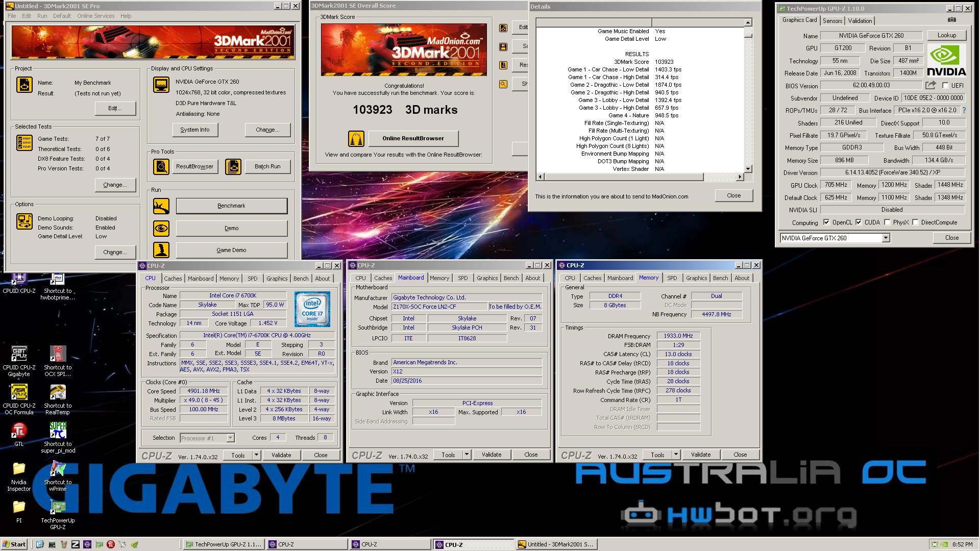Click the System Info button
The image size is (980, 551).
pos(194,130)
